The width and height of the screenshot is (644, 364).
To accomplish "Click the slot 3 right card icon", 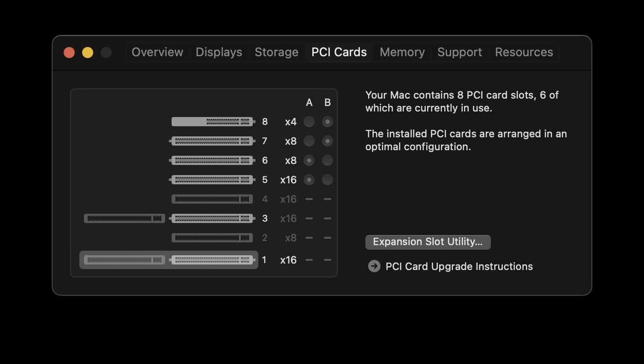I will 212,218.
